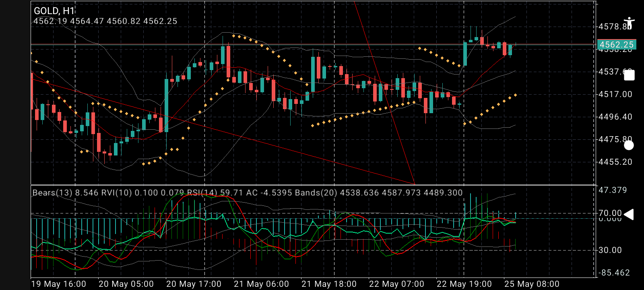Tap the Android recent apps square button
This screenshot has height=290, width=644.
(x=629, y=75)
